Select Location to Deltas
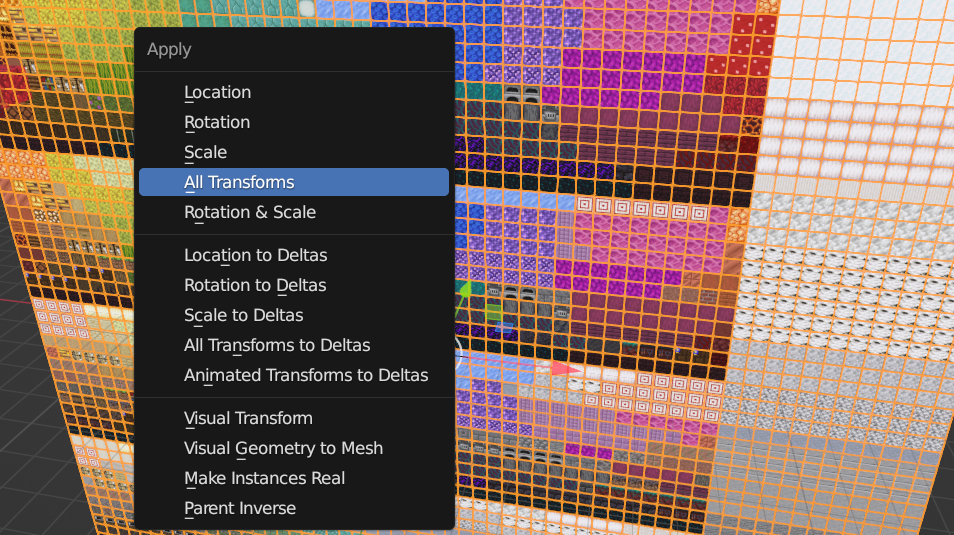 (x=294, y=256)
